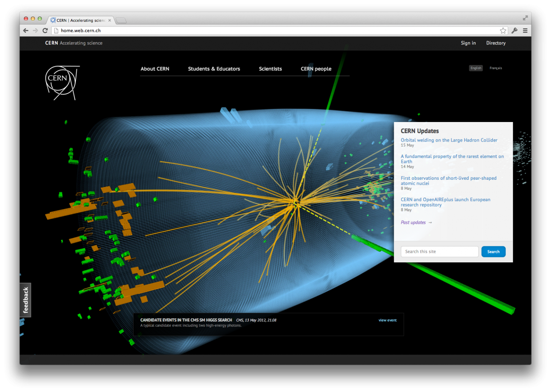Navigate back using the browser back arrow

click(x=26, y=31)
